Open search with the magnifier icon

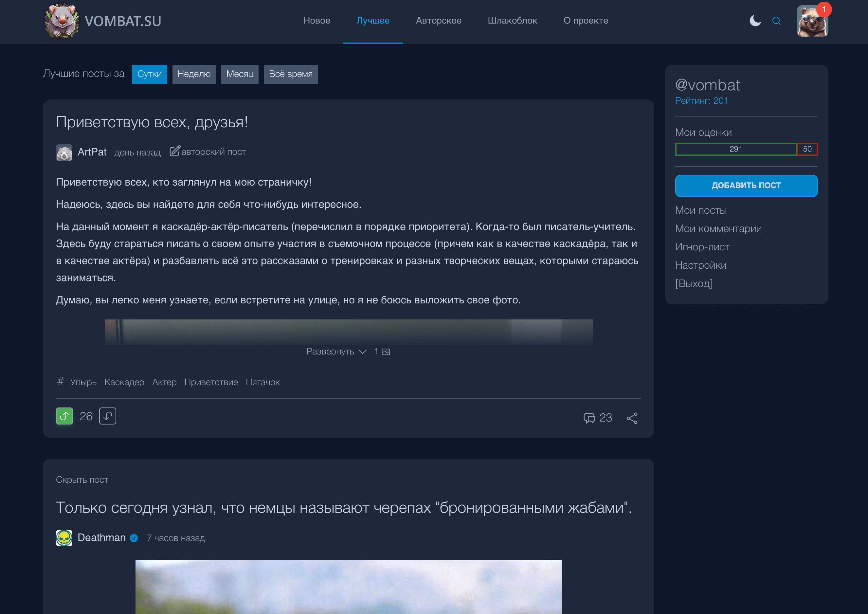point(776,21)
